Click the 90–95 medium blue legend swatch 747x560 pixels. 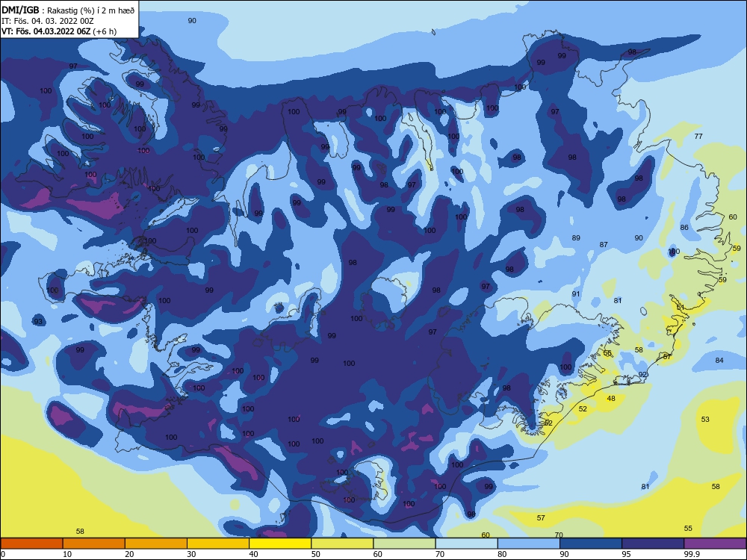(x=591, y=544)
